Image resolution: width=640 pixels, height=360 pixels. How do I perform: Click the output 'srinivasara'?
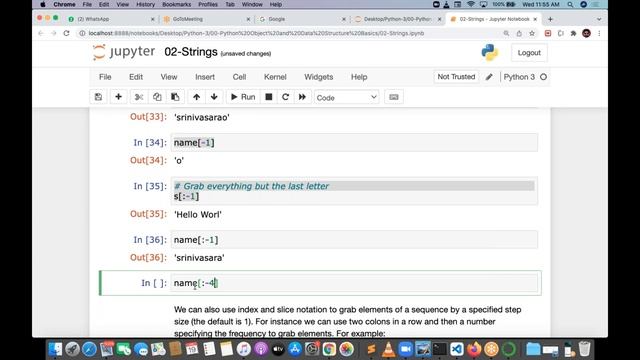point(199,258)
